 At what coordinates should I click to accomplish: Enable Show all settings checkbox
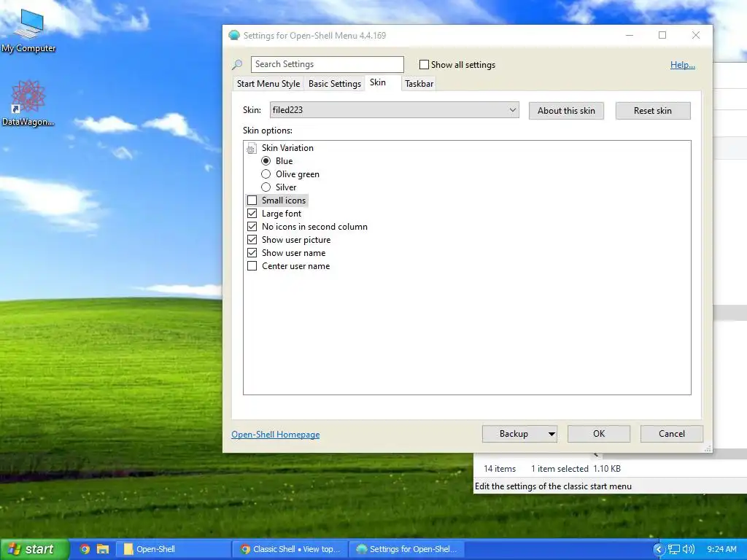424,65
